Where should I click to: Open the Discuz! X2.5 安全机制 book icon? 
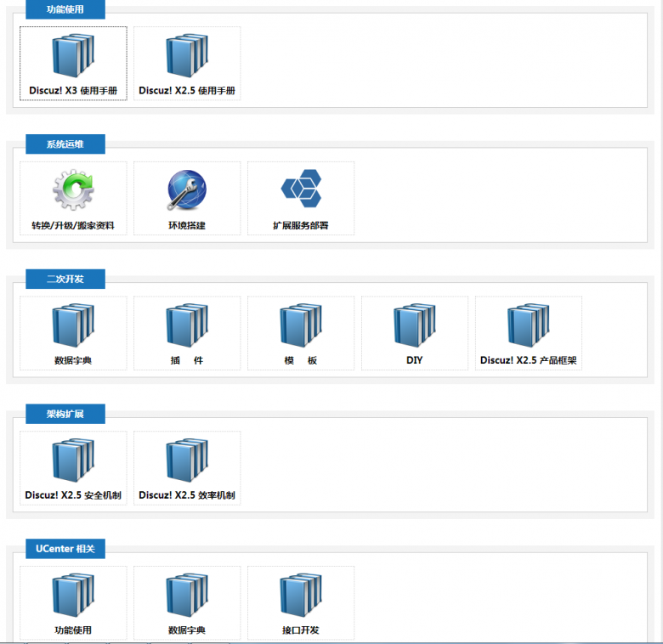click(73, 460)
